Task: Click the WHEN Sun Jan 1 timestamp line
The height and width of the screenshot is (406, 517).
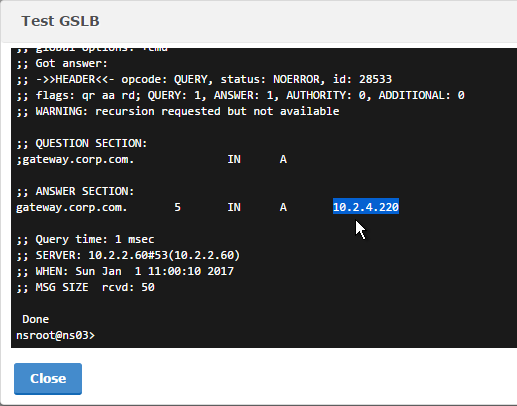Action: click(x=125, y=271)
